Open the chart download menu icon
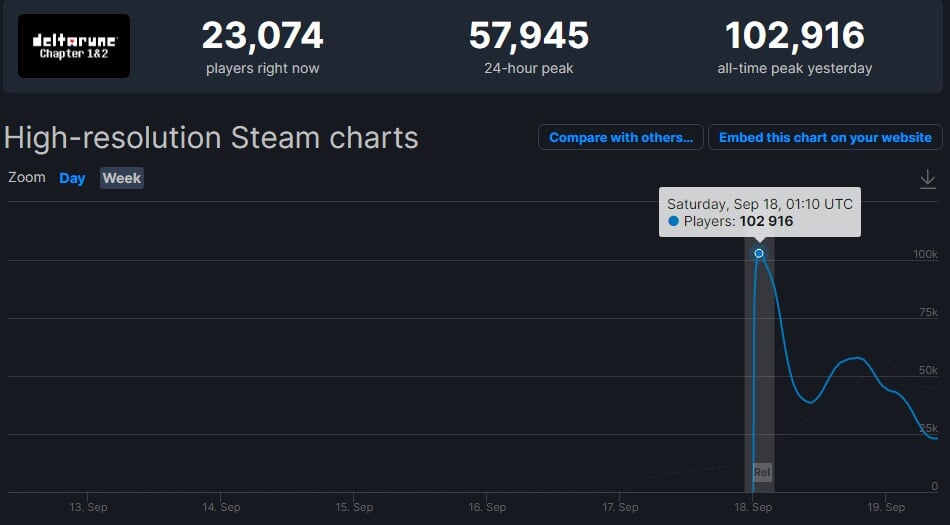950x525 pixels. (927, 178)
